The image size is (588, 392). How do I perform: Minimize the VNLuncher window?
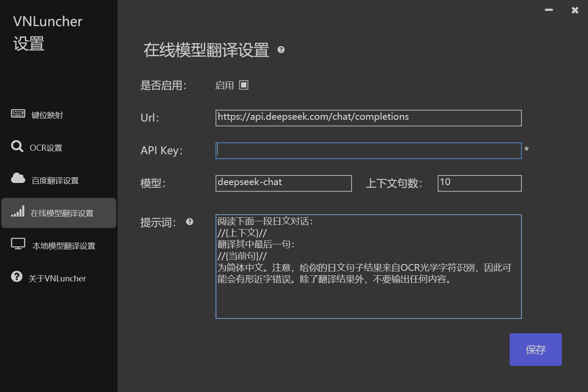549,10
